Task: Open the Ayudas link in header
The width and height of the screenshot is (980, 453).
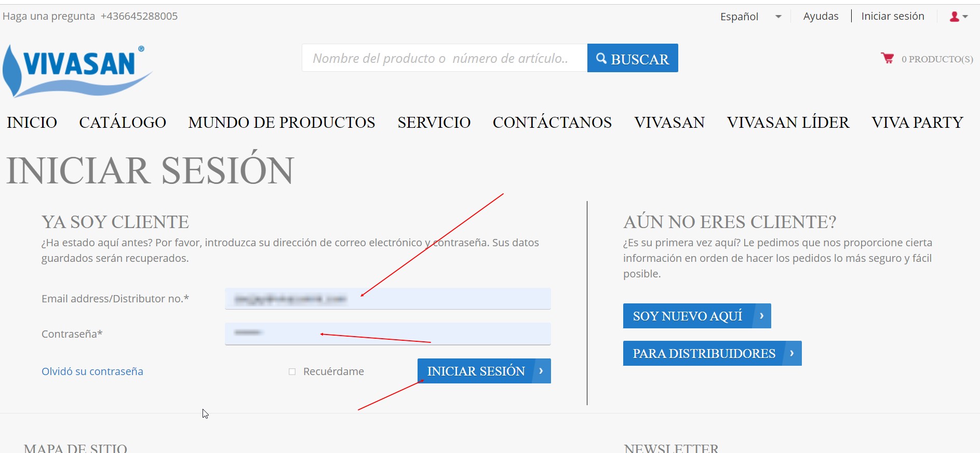Action: [821, 16]
